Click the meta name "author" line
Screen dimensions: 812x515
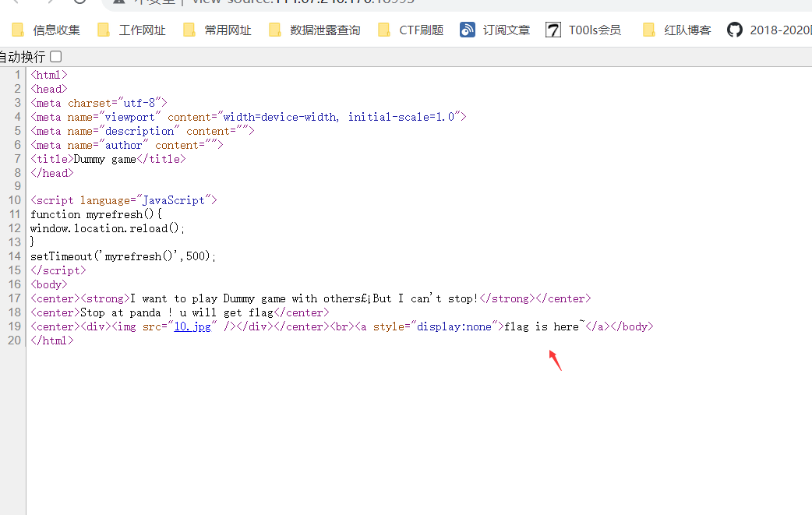pyautogui.click(x=127, y=145)
